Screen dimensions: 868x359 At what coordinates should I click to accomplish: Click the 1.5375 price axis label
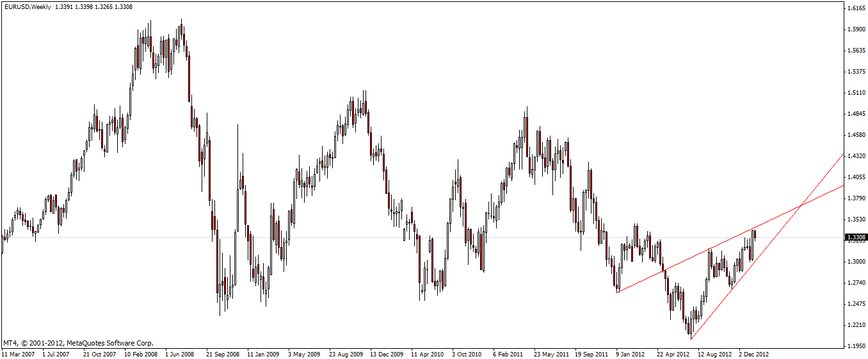(856, 72)
